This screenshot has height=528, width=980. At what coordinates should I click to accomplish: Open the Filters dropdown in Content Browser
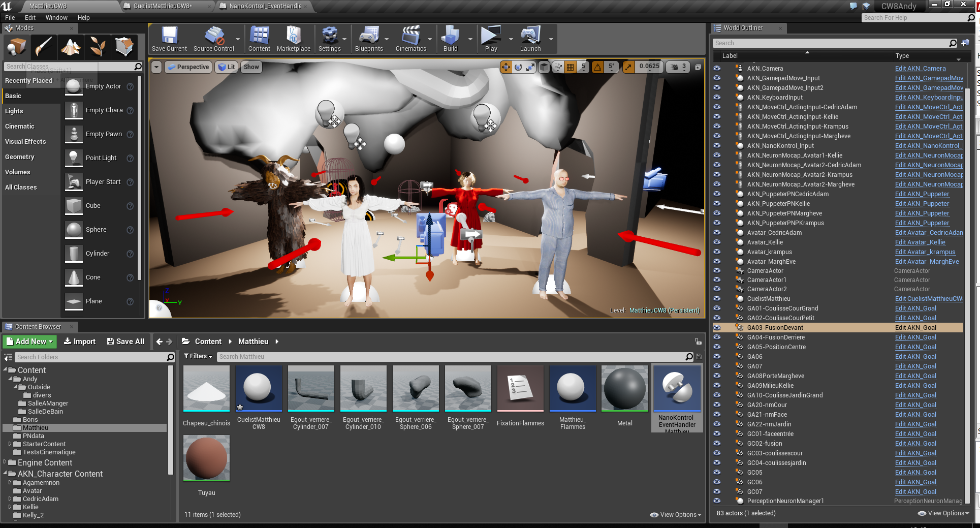pos(198,356)
